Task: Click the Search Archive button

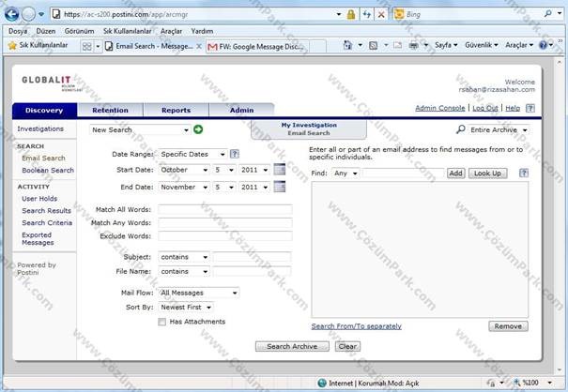Action: point(292,346)
